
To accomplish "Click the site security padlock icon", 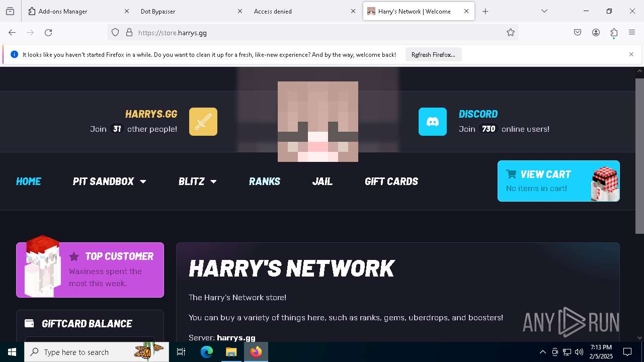I will point(129,33).
